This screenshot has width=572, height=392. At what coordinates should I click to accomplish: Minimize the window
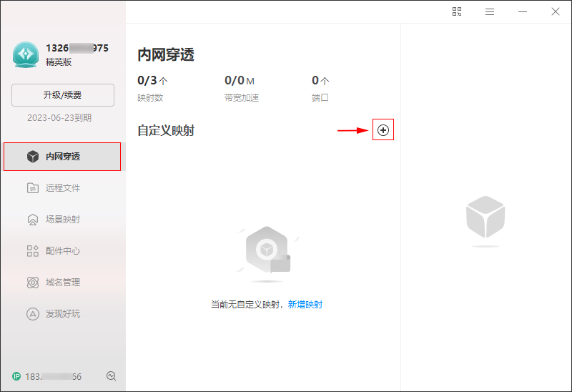coord(523,11)
